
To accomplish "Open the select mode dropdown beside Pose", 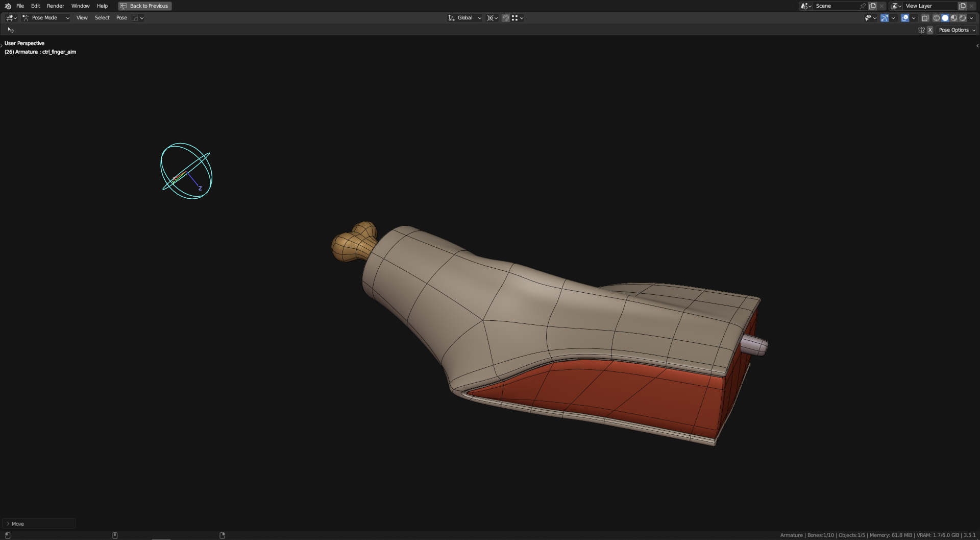I will (x=138, y=18).
